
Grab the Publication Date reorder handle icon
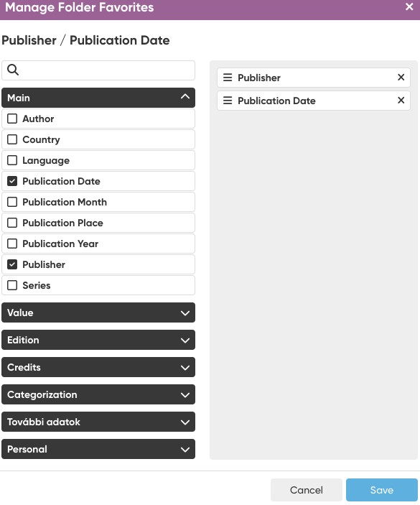click(x=228, y=101)
